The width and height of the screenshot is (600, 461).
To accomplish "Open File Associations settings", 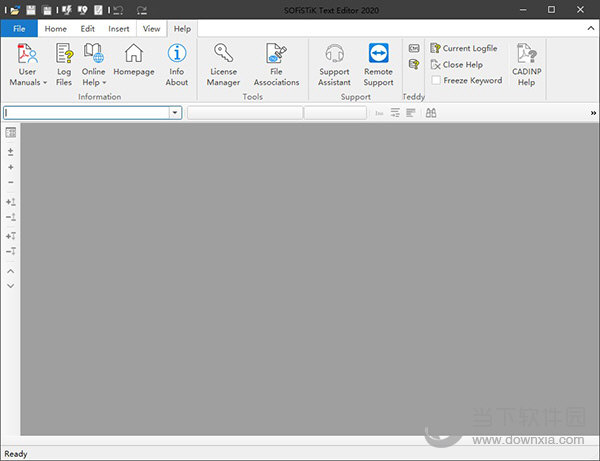I will coord(276,64).
